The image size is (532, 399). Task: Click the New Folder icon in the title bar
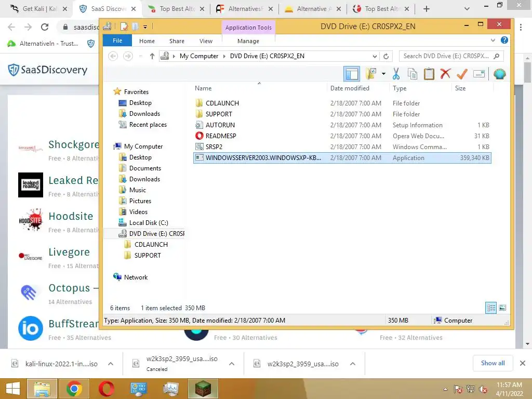(135, 26)
